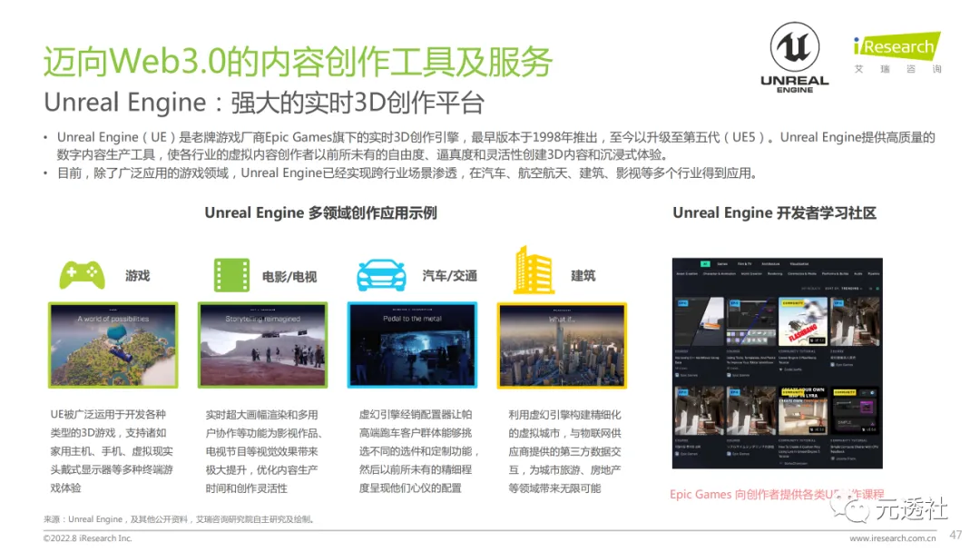This screenshot has height=552, width=980.
Task: Click the 迈向Web3.0的内容创作工具及服务 title
Action: [298, 61]
